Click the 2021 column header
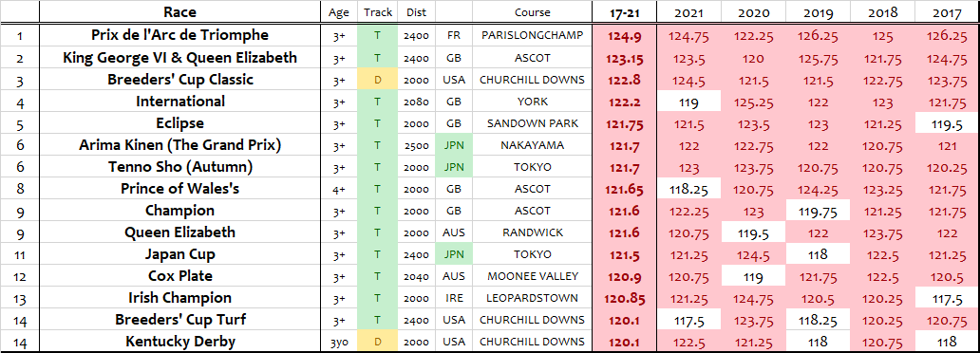This screenshot has height=353, width=980. (688, 12)
